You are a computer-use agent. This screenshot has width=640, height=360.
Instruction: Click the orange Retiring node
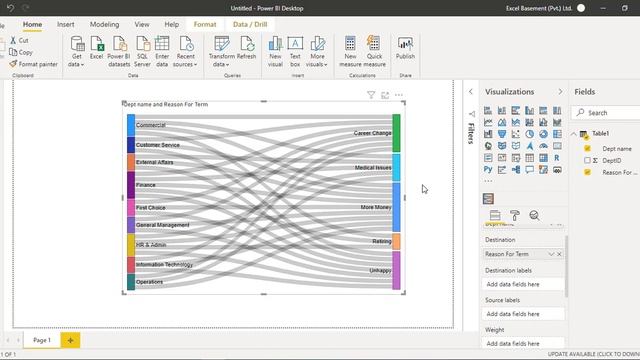pos(396,241)
